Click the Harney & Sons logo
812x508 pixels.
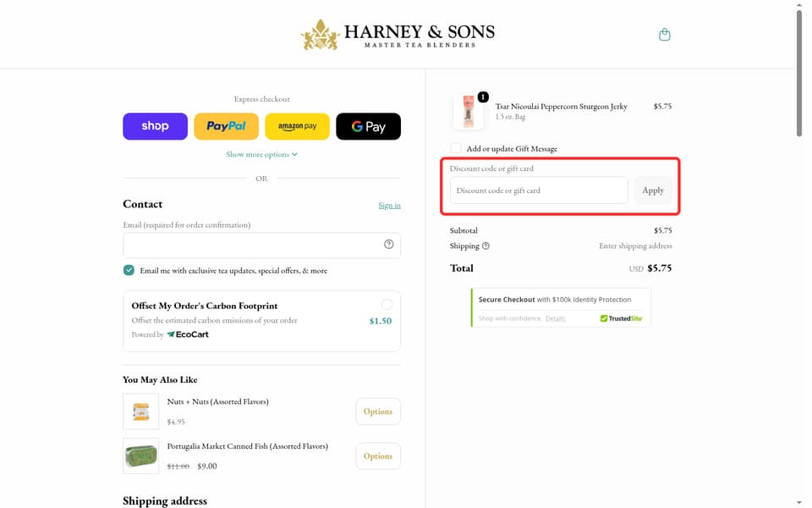[x=398, y=34]
